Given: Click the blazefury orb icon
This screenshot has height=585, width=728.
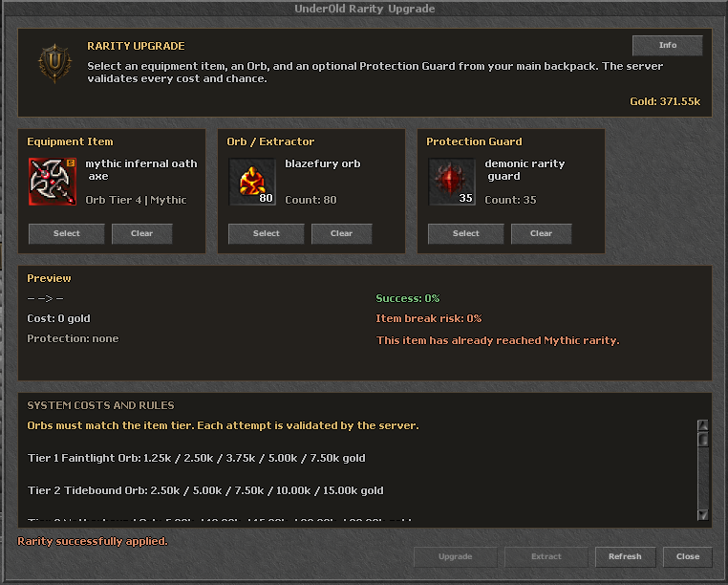Looking at the screenshot, I should (252, 182).
